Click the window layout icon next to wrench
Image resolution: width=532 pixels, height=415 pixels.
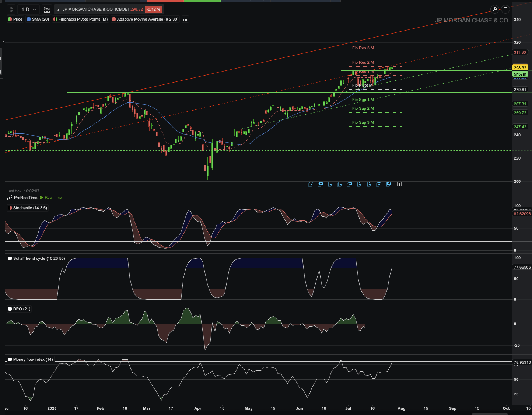pos(505,9)
